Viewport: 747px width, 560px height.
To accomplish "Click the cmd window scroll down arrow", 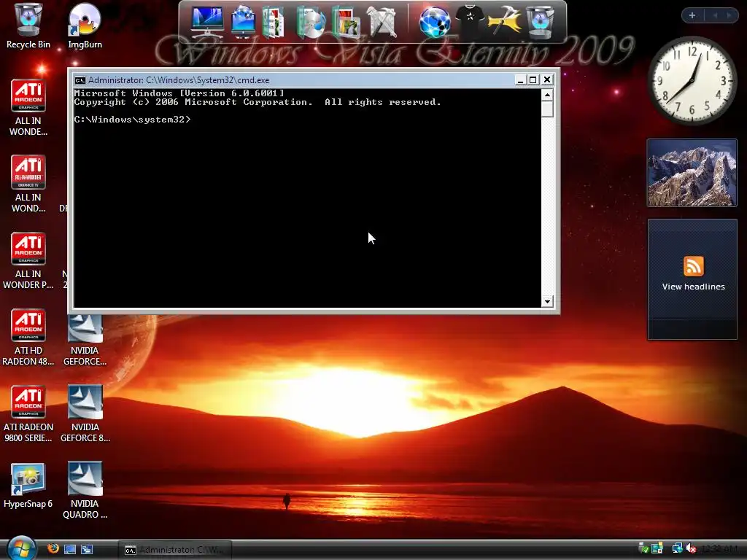I will point(547,301).
